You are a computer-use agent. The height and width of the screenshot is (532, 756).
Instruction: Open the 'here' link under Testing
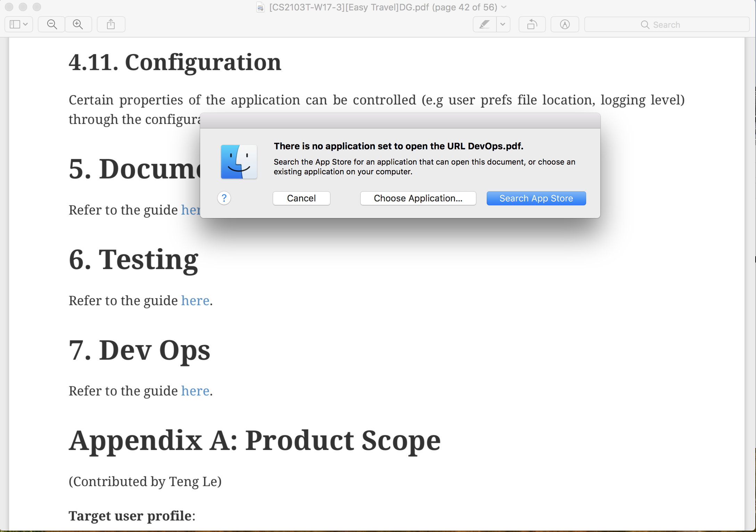195,301
